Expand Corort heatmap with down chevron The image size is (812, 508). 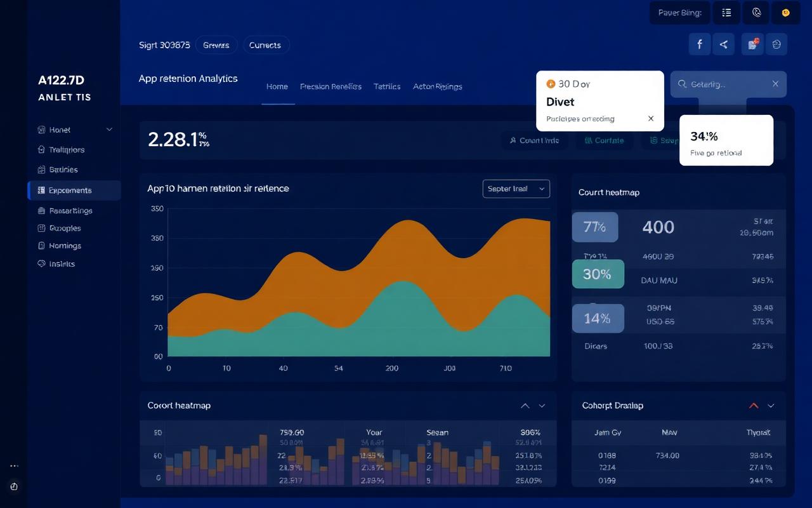(x=542, y=406)
